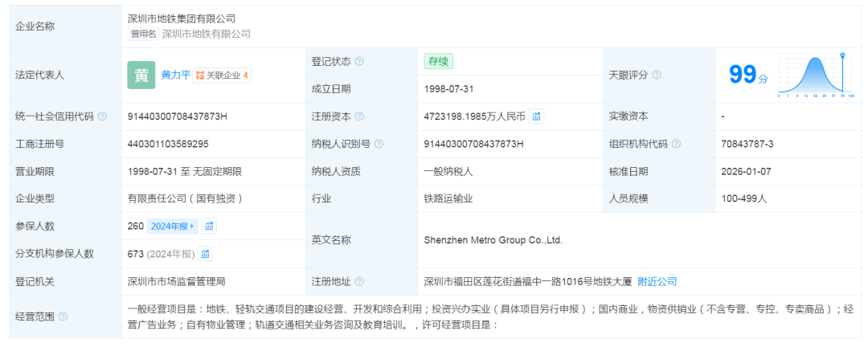Select establishment date 1998-07-31 in 成立日期 row
This screenshot has width=868, height=347.
pyautogui.click(x=449, y=89)
